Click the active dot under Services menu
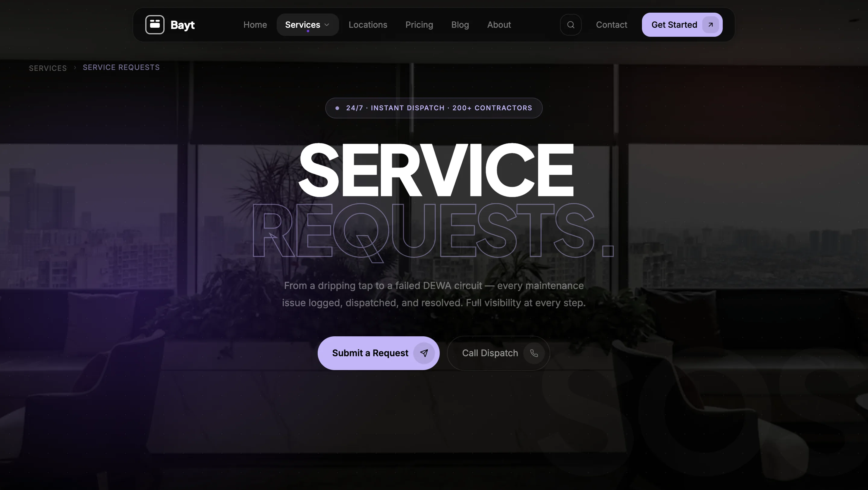Screen dimensions: 868x490 point(308,31)
